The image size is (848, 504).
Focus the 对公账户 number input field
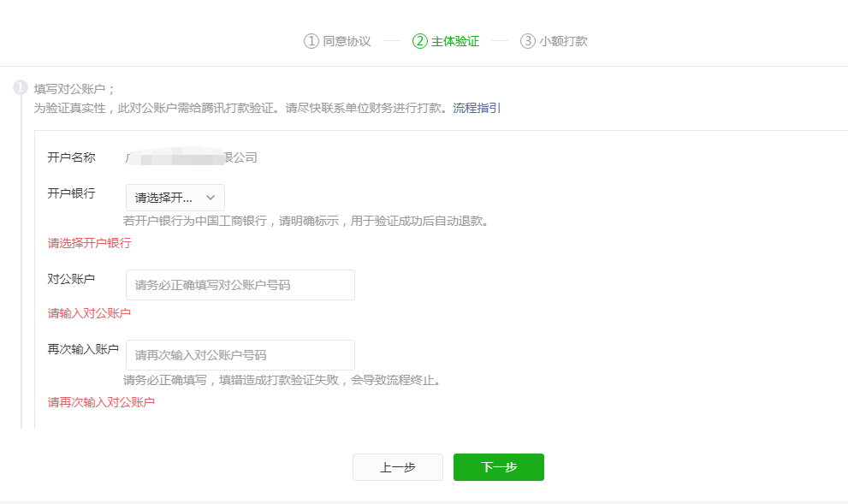(240, 285)
